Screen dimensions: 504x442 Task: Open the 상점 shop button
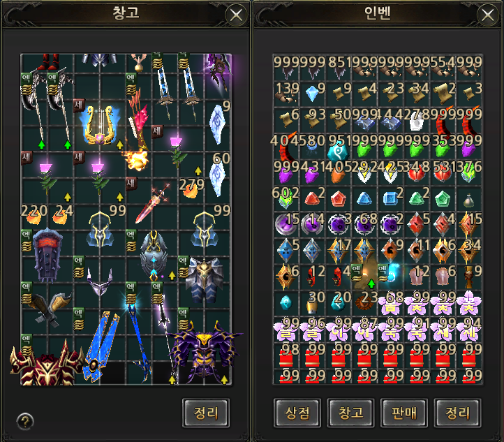point(297,413)
